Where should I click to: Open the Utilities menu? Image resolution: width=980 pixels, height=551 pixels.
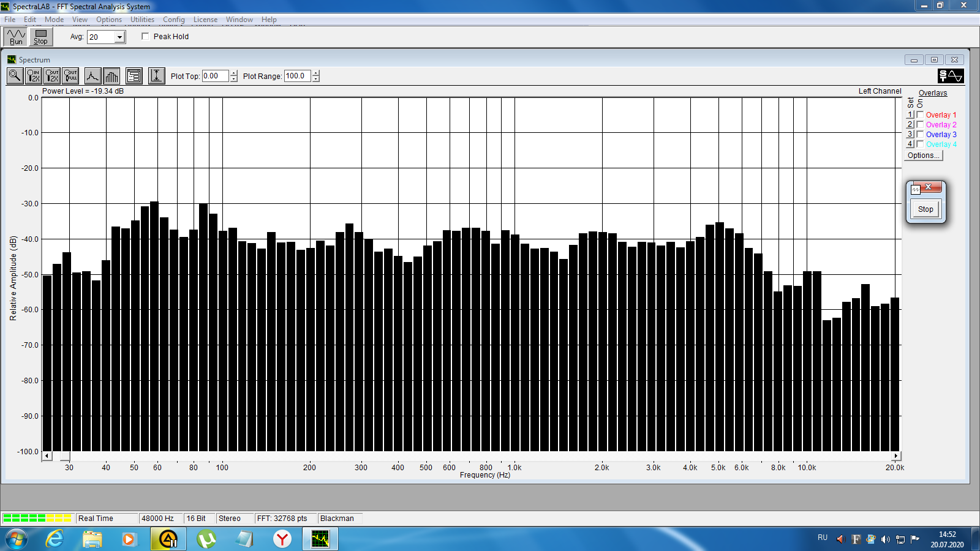[142, 20]
